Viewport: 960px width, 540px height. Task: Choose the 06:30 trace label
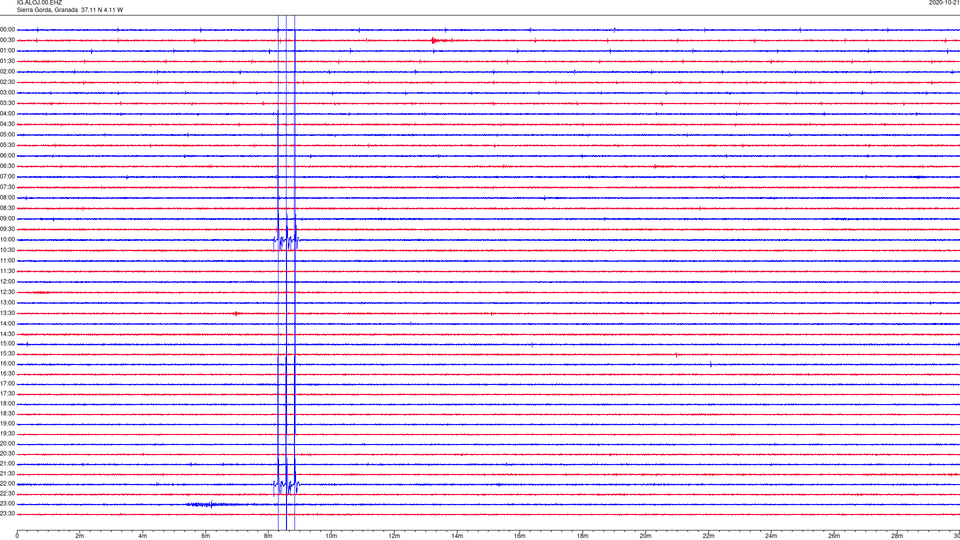click(x=8, y=166)
